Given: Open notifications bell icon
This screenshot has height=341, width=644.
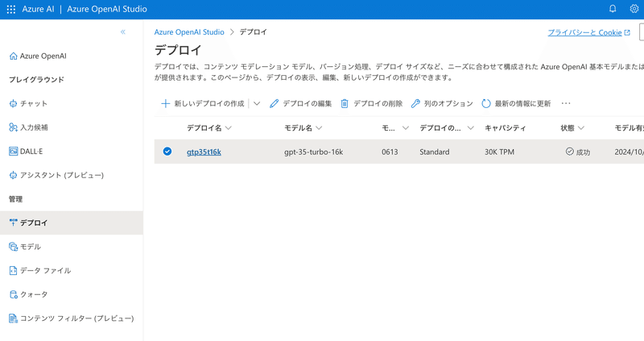Looking at the screenshot, I should pos(613,9).
